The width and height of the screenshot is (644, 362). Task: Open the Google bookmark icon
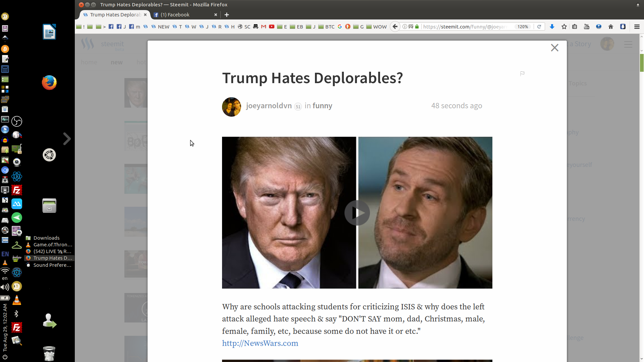point(340,26)
